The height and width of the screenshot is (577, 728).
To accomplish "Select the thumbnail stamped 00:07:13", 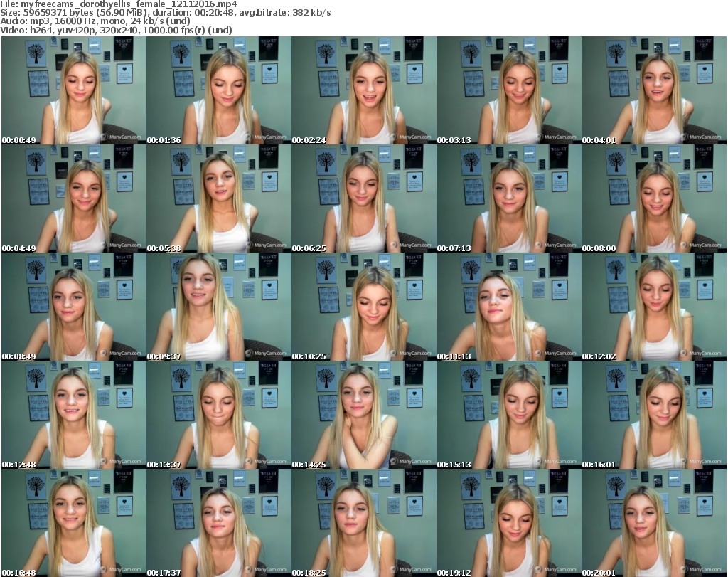I will click(508, 198).
